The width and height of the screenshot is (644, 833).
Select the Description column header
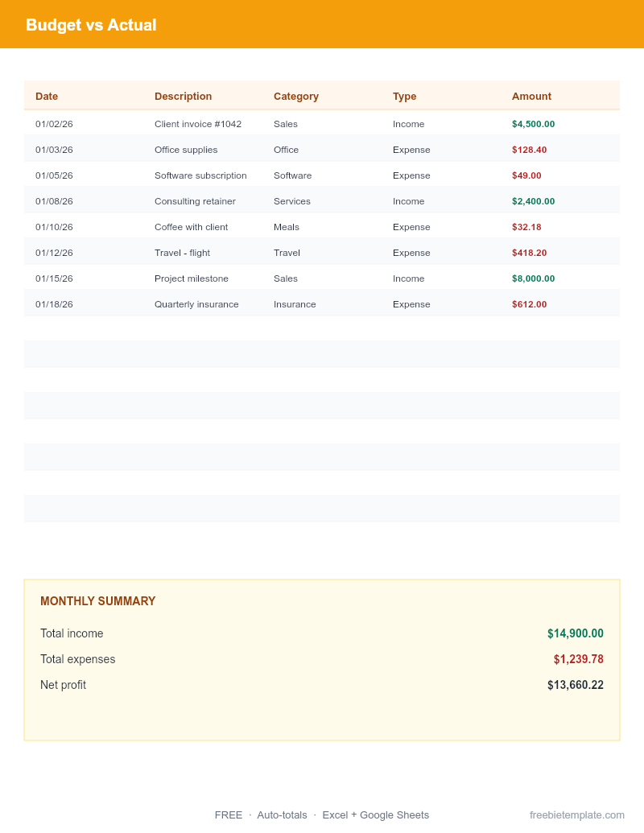(x=184, y=96)
